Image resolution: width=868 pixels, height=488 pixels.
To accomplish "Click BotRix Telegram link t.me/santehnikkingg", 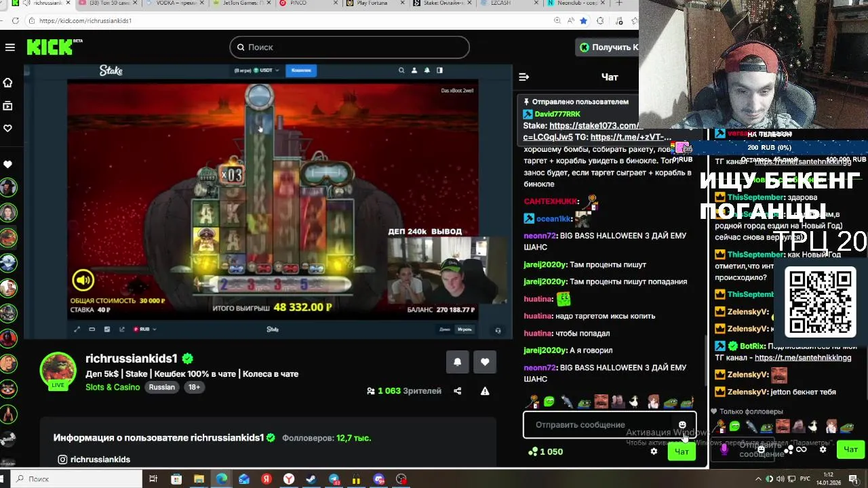I will coord(803,358).
